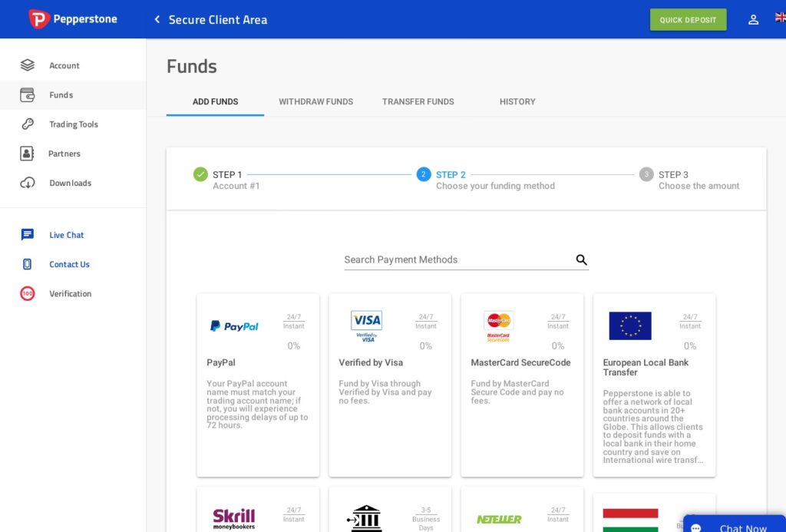
Task: Click the search magnifier icon
Action: pyautogui.click(x=582, y=259)
